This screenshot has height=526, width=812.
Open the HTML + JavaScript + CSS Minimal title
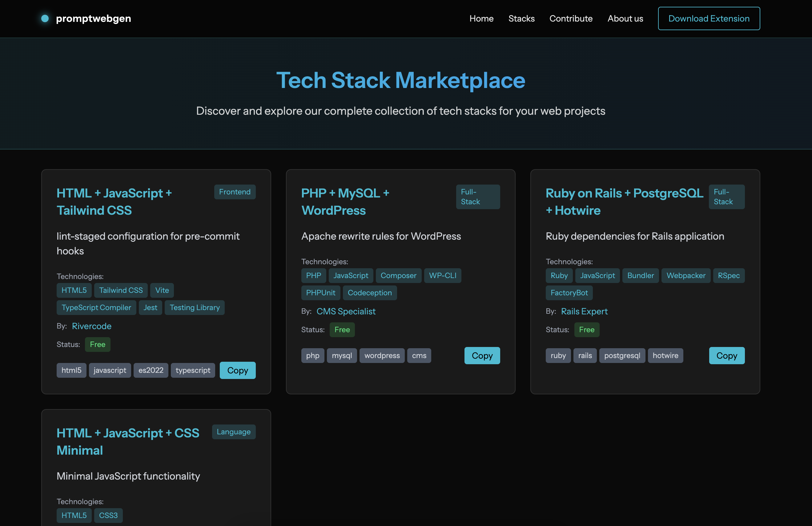click(128, 441)
